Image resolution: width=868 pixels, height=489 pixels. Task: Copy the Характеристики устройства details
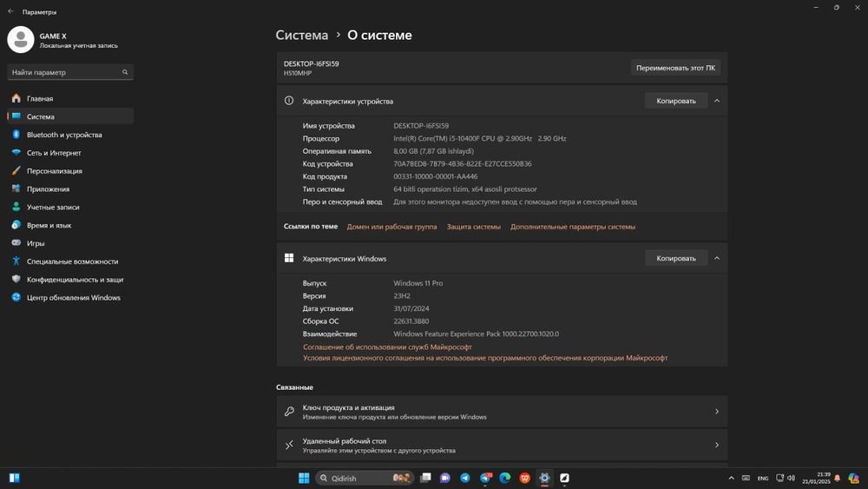click(676, 101)
